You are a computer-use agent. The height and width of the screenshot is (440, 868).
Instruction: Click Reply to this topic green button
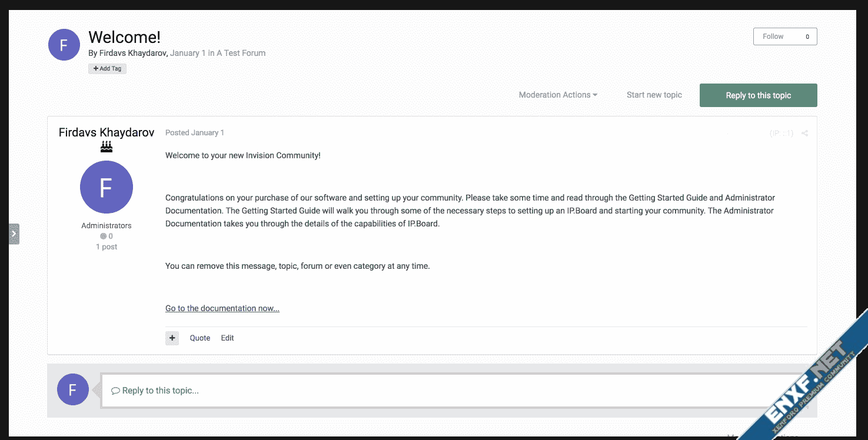tap(758, 95)
